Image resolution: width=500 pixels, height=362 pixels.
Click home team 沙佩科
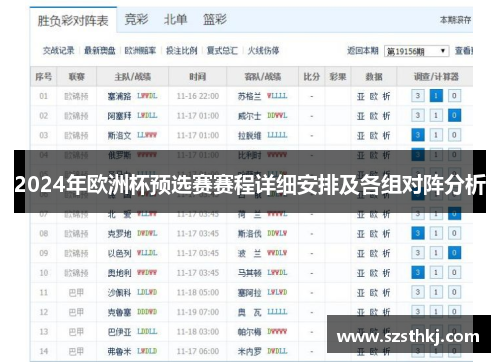click(x=119, y=293)
